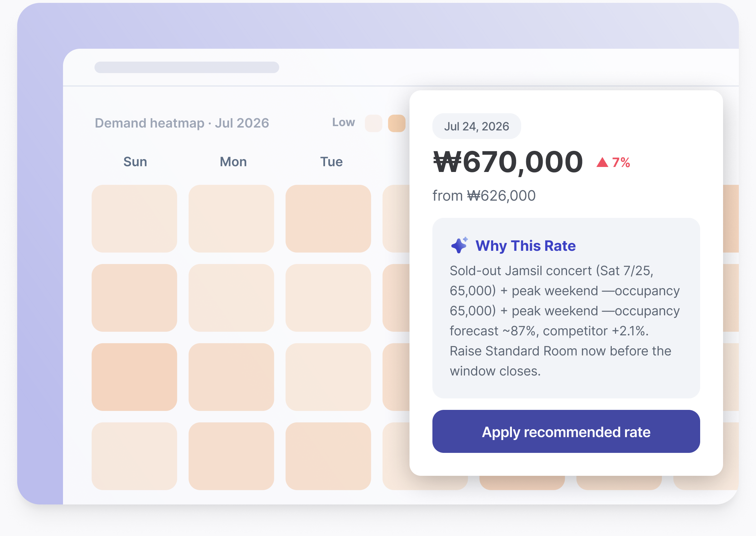This screenshot has height=536, width=756.
Task: Select the Jul 24, 2026 date chip
Action: coord(476,126)
